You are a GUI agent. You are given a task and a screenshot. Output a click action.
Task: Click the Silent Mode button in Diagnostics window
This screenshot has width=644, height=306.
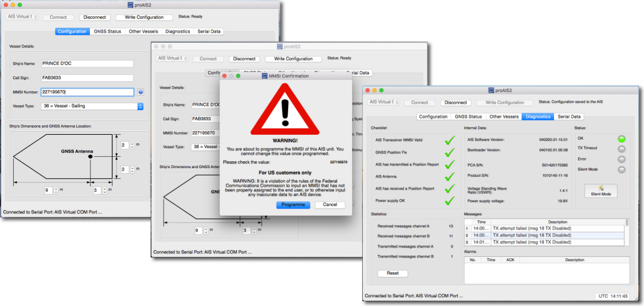tap(601, 190)
